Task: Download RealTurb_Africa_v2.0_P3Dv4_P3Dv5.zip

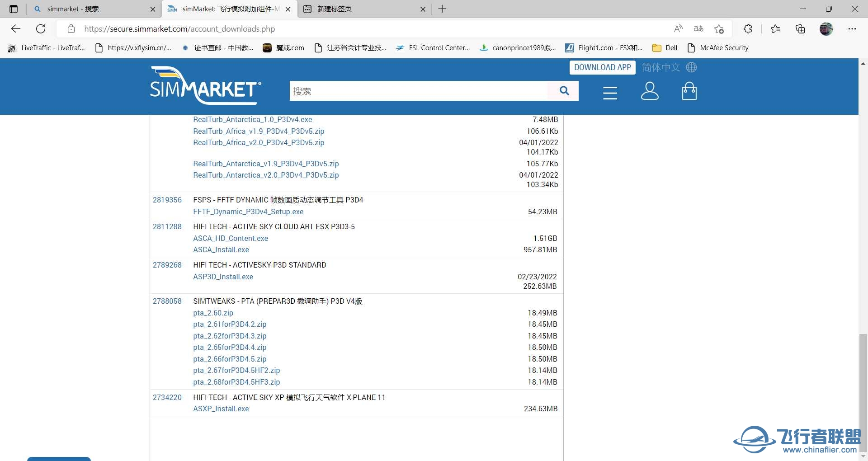Action: tap(259, 142)
